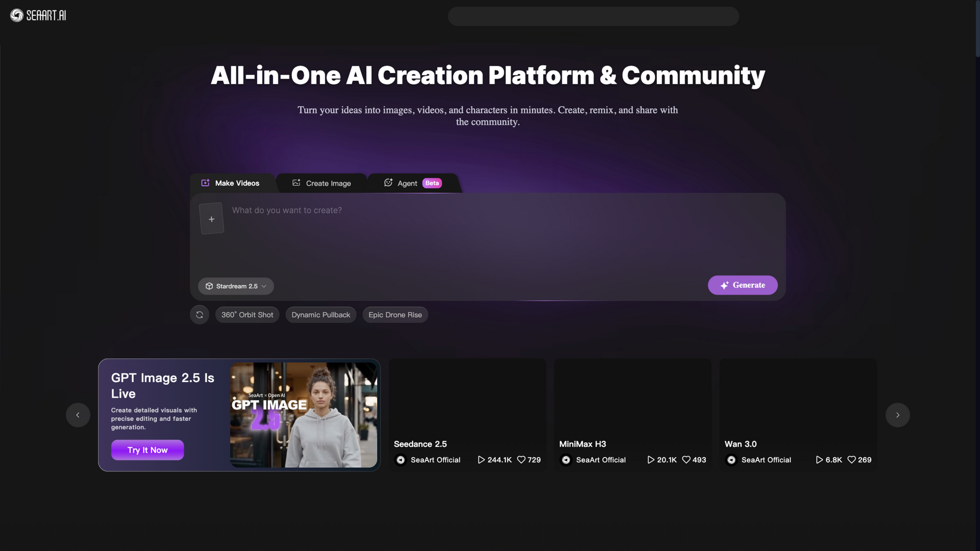Click heart icon on Seedance 2.5 card
980x551 pixels.
(521, 460)
